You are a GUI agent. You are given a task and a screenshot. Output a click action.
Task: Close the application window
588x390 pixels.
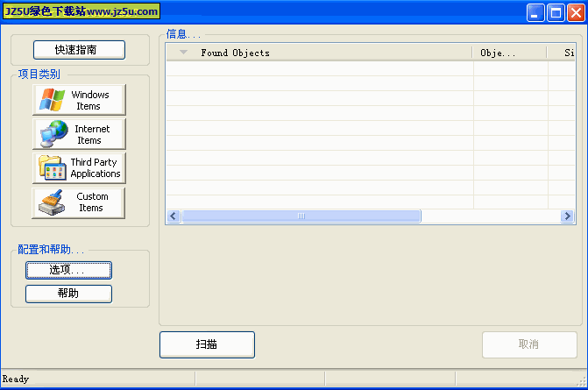point(576,13)
